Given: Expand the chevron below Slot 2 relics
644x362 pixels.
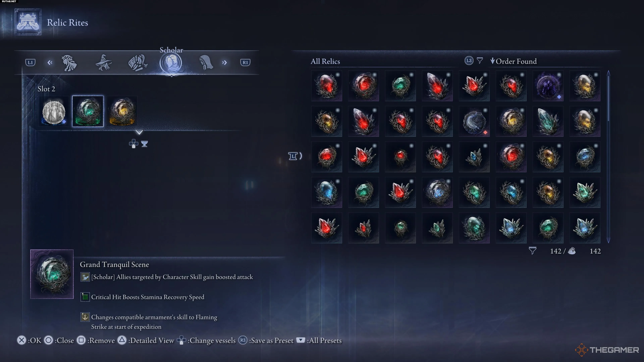Looking at the screenshot, I should pos(139,132).
